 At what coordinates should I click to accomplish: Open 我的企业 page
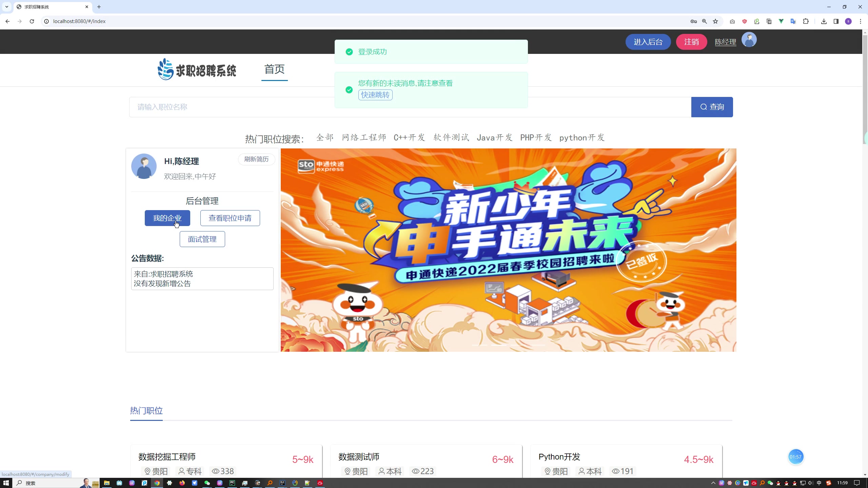pos(167,218)
